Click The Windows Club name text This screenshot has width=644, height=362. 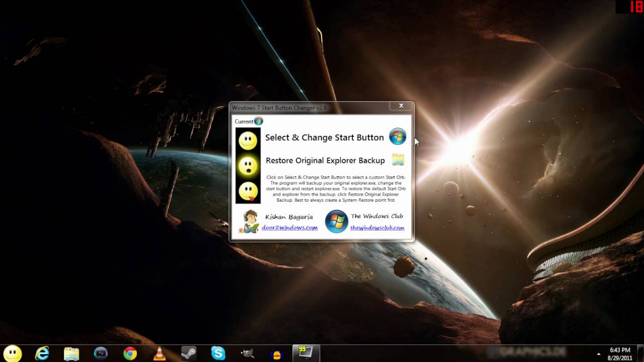[377, 216]
